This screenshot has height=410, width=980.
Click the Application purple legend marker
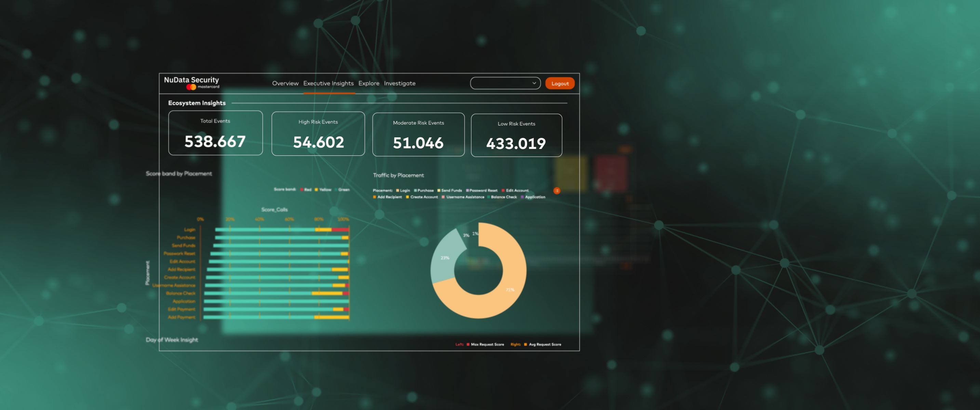coord(522,197)
